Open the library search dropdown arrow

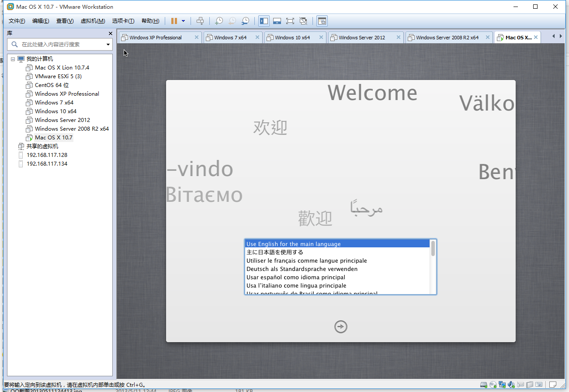tap(108, 45)
